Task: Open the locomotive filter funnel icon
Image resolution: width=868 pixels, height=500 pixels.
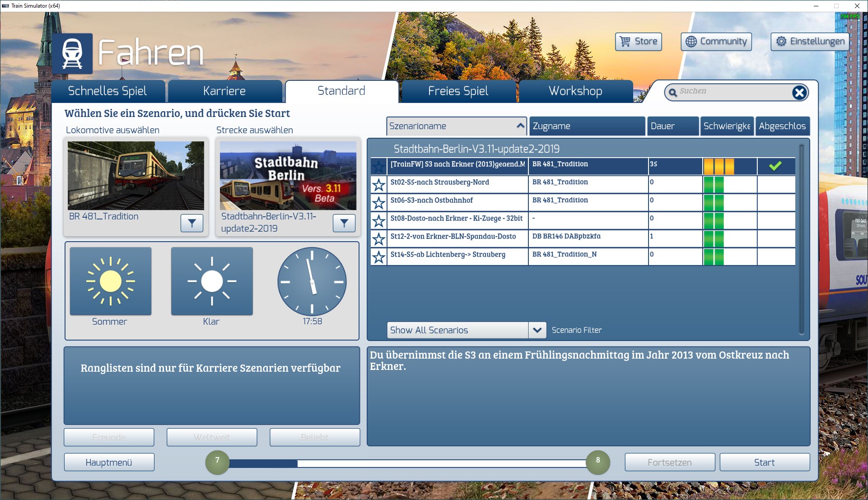Action: click(192, 223)
